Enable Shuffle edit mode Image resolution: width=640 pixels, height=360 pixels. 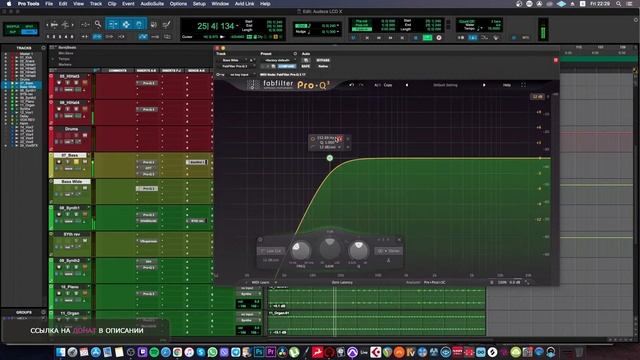coord(12,26)
